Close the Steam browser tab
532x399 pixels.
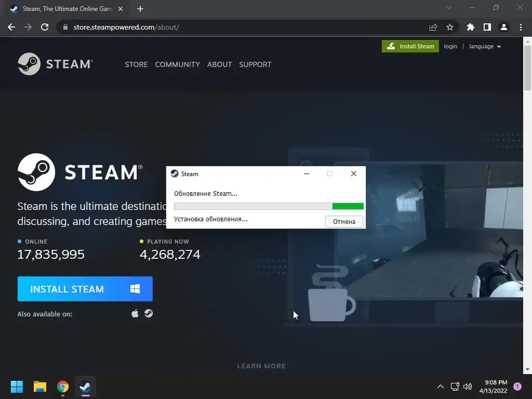pos(121,9)
